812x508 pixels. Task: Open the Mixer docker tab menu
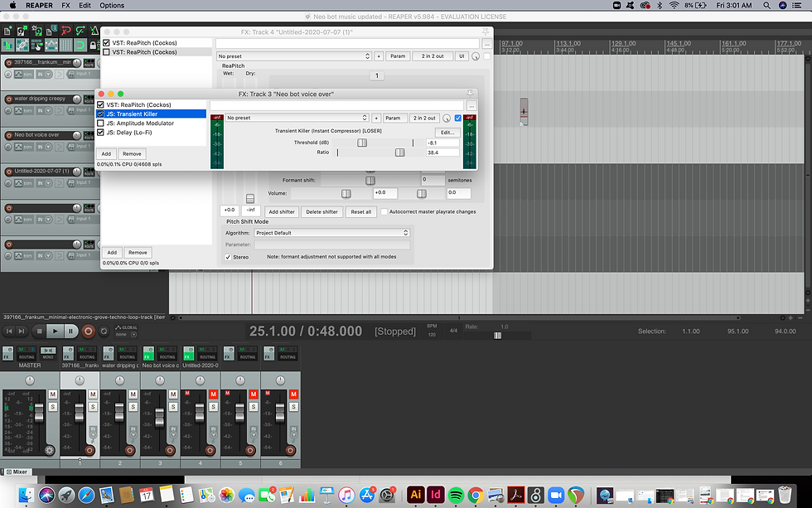coord(17,472)
